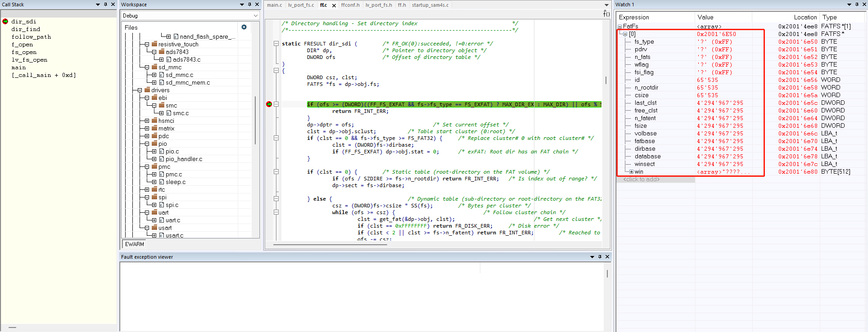This screenshot has width=868, height=332.
Task: Click the sd_mmc.c file icon
Action: tap(162, 75)
